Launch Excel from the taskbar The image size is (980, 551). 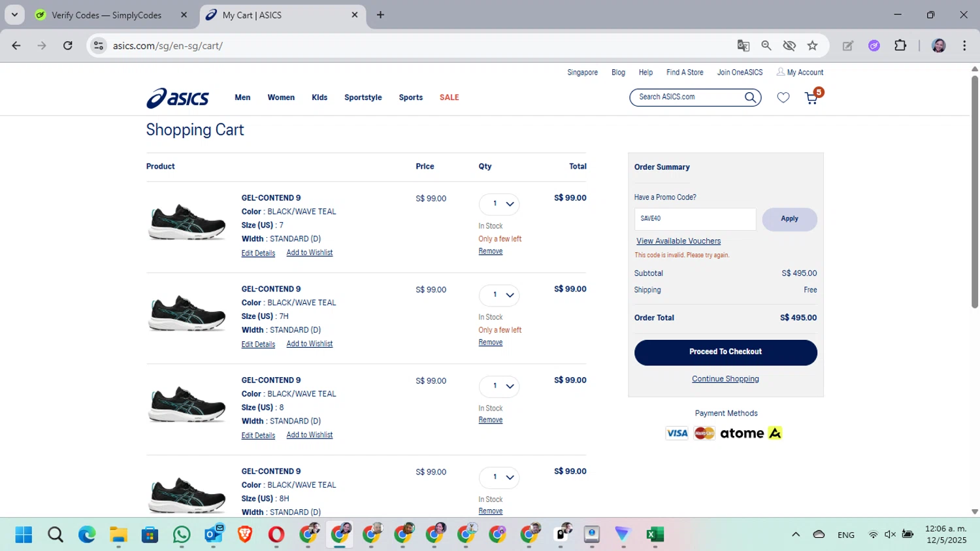(x=655, y=535)
